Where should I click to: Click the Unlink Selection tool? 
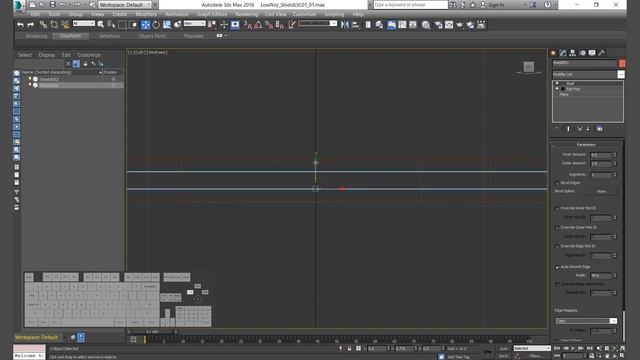click(54, 25)
